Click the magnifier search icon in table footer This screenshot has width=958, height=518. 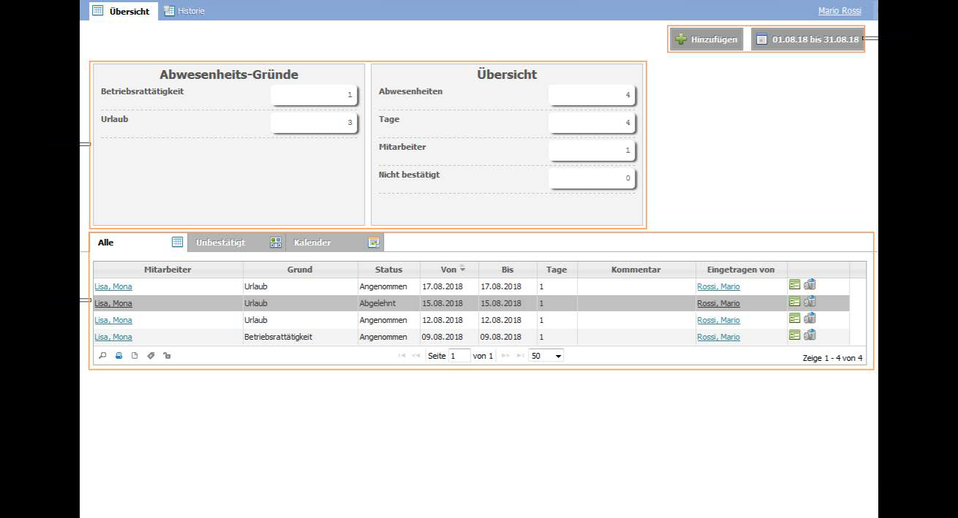[103, 356]
